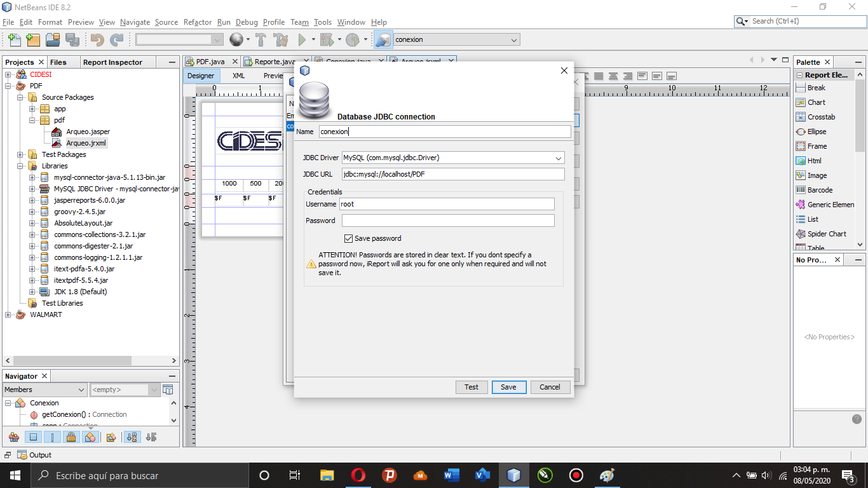The width and height of the screenshot is (868, 488).
Task: Select the Html palette element
Action: coord(809,161)
